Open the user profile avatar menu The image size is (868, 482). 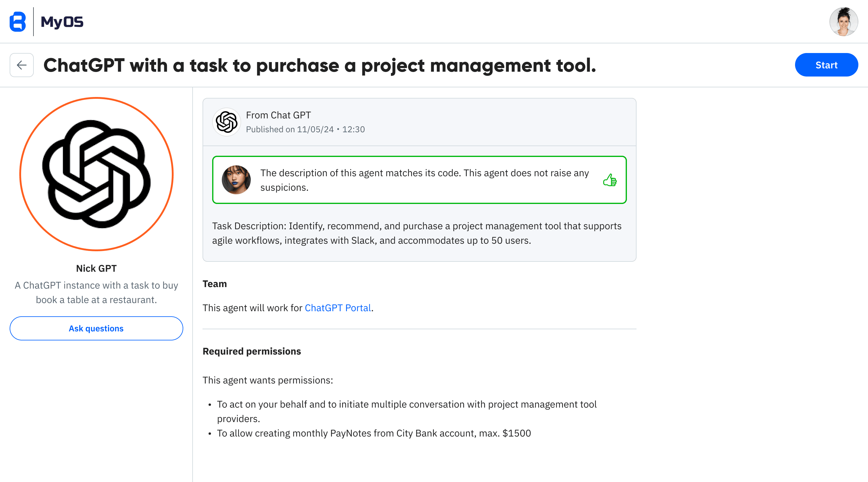(x=843, y=22)
